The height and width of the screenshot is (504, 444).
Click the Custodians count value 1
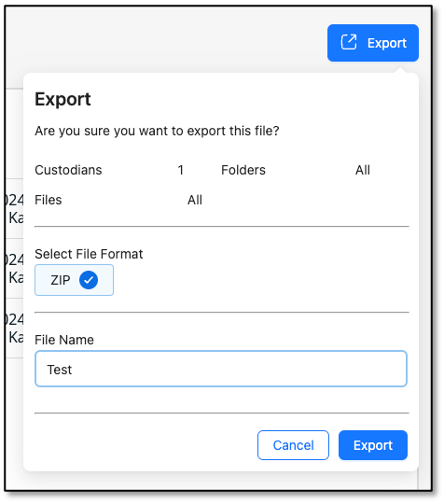pyautogui.click(x=181, y=170)
